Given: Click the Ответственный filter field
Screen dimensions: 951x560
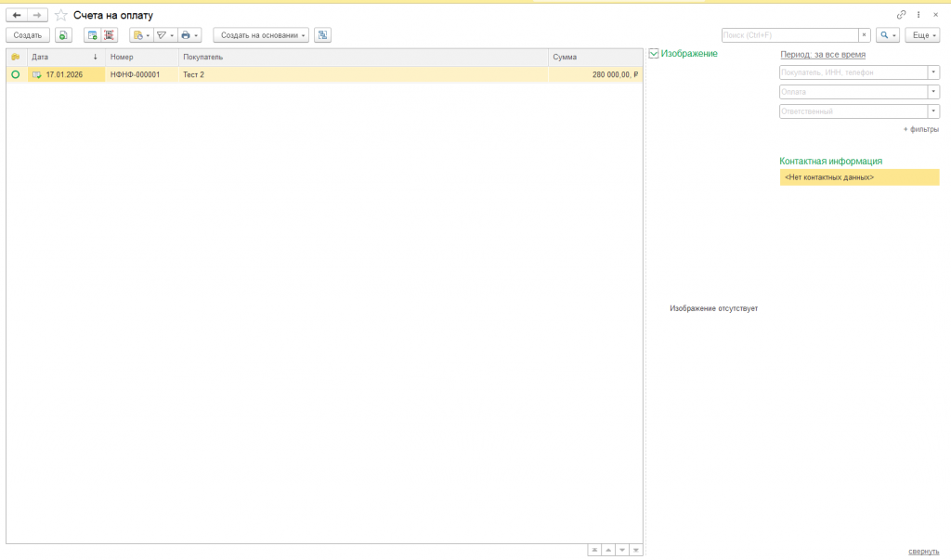Looking at the screenshot, I should (x=853, y=111).
